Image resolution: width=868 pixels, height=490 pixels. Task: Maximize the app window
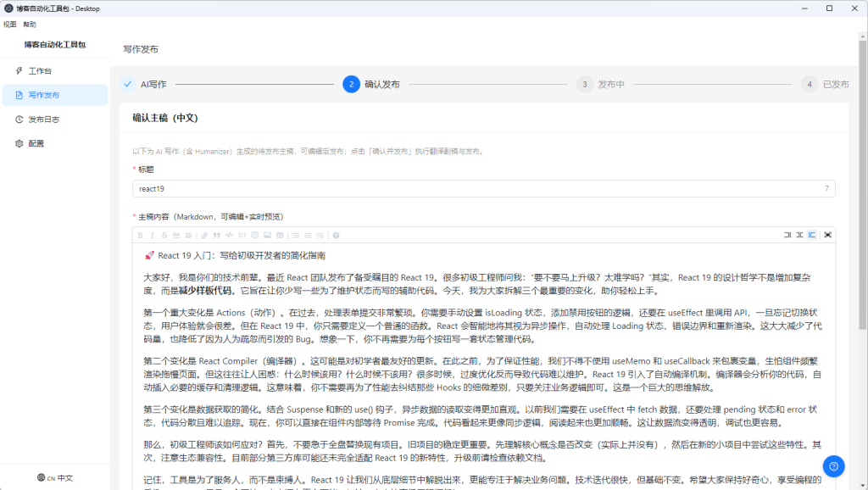coord(829,8)
